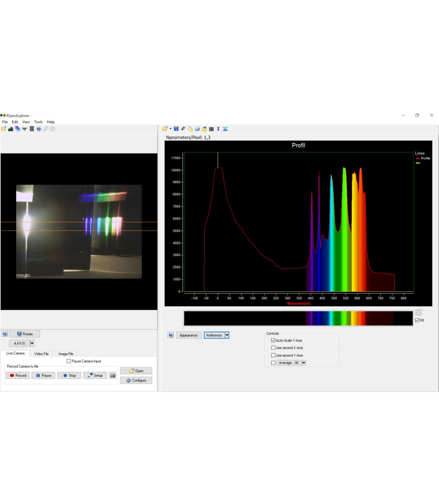Screen dimensions: 439x504
Task: Click the 'Profil' graph title
Action: point(298,145)
